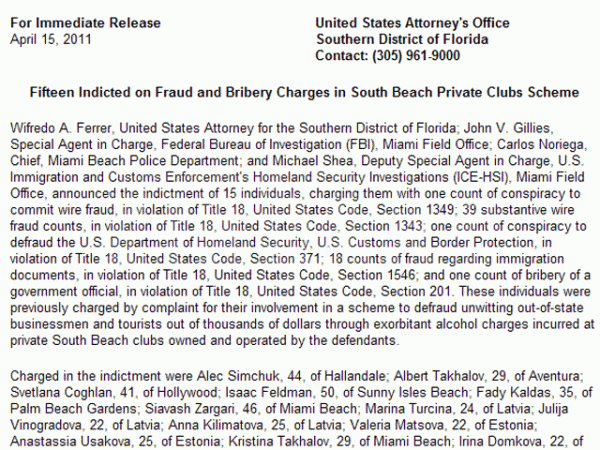The image size is (600, 450).
Task: Click the date April 15, 2011
Action: pos(51,39)
